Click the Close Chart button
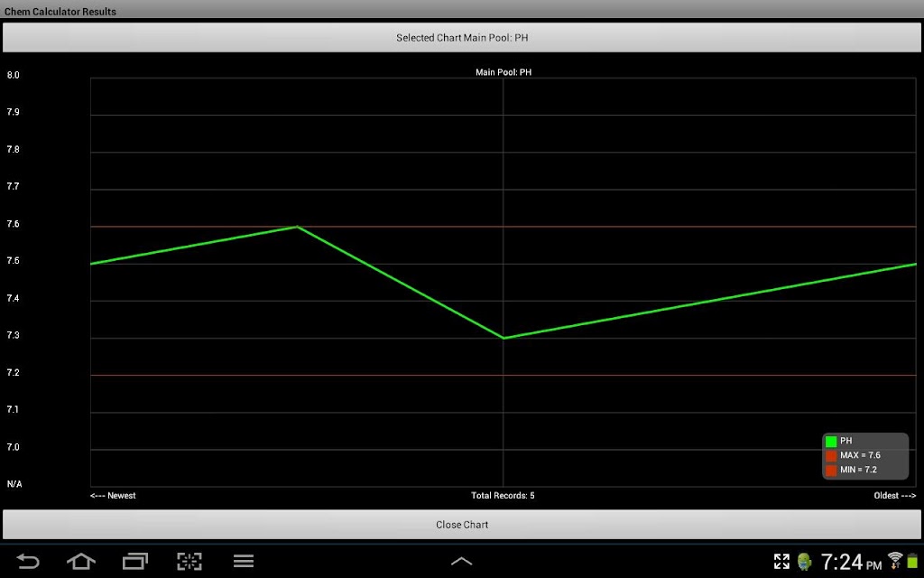 (x=462, y=525)
